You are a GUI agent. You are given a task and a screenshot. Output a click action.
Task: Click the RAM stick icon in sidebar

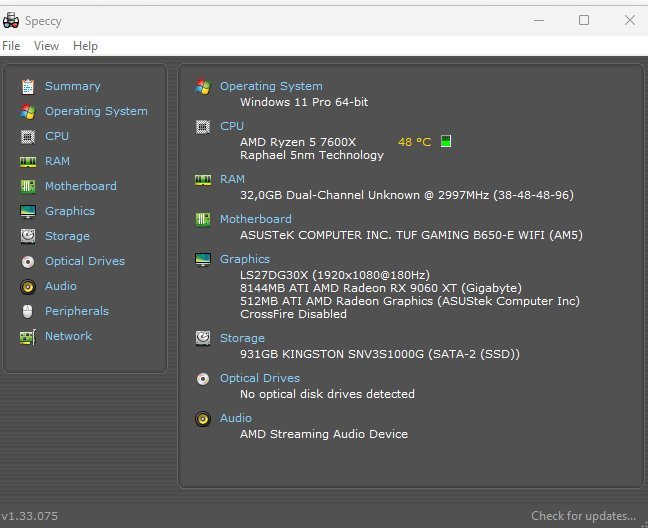click(x=27, y=161)
